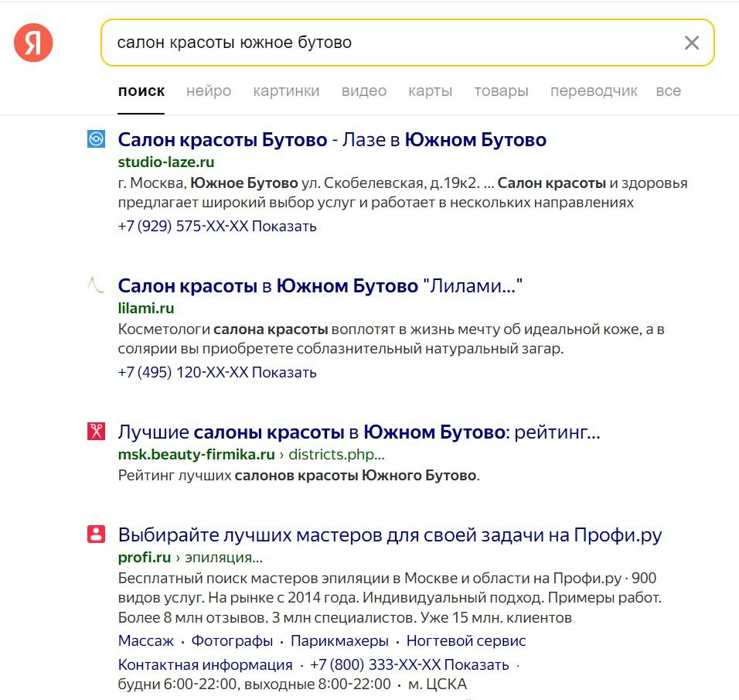This screenshot has width=739, height=700.
Task: Open the переводчик tab
Action: click(594, 90)
